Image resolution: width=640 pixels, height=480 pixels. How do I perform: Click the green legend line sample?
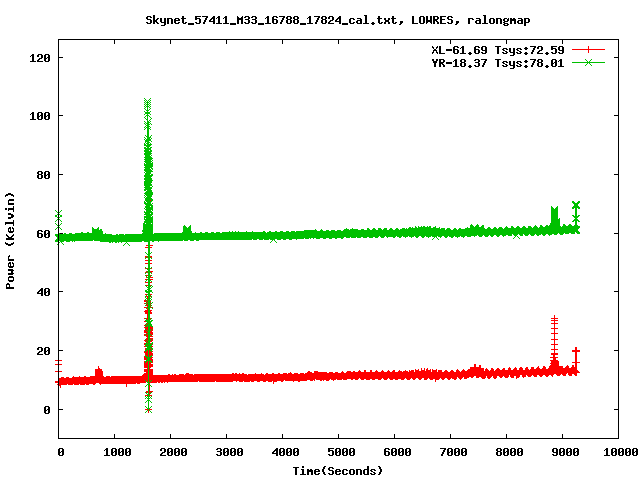pos(588,62)
